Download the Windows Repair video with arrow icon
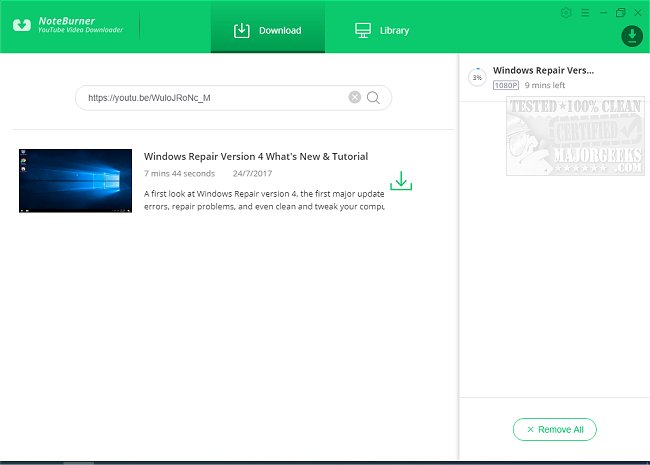This screenshot has height=465, width=650. [401, 181]
